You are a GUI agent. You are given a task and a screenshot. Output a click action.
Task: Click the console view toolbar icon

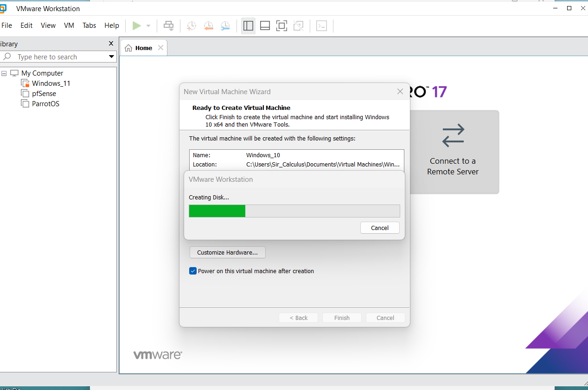point(321,26)
